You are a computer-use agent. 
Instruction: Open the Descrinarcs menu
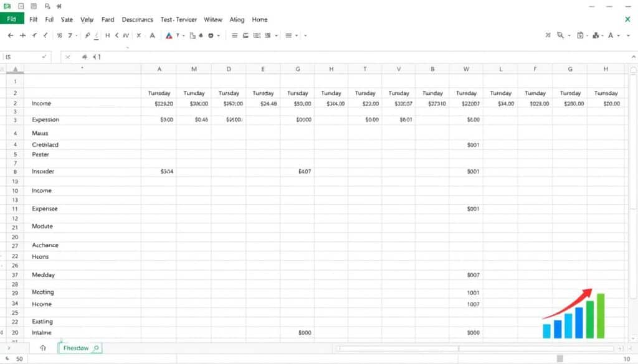[x=138, y=19]
